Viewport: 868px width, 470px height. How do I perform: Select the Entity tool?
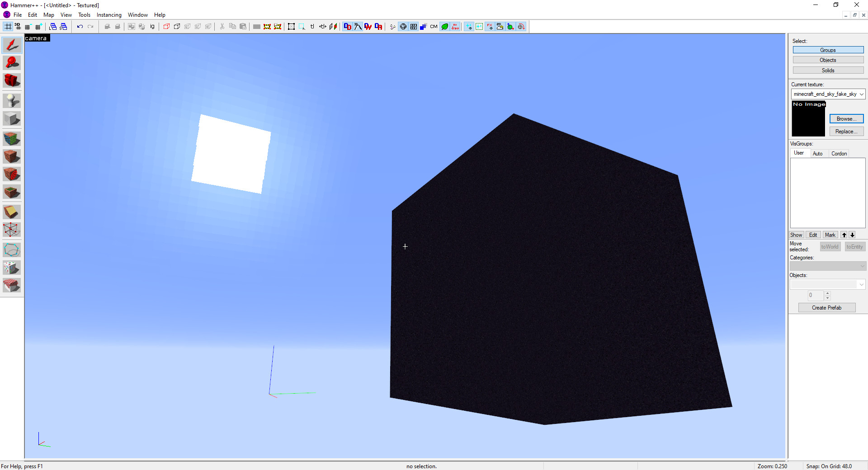click(x=12, y=100)
